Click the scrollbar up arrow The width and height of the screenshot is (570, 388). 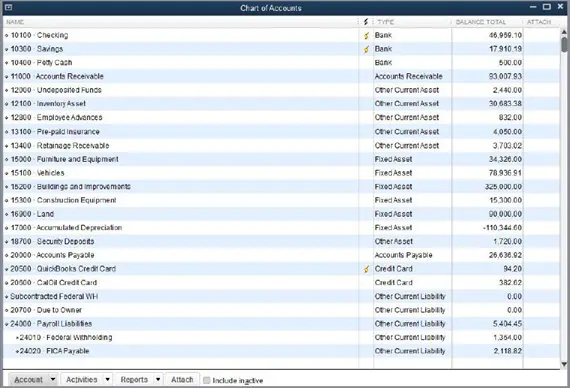564,32
